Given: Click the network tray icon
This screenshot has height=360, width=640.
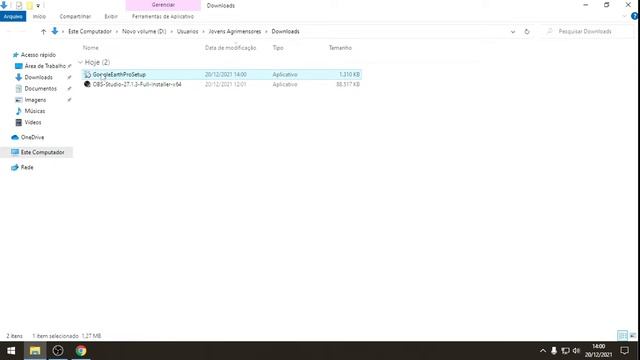Looking at the screenshot, I should point(565,351).
